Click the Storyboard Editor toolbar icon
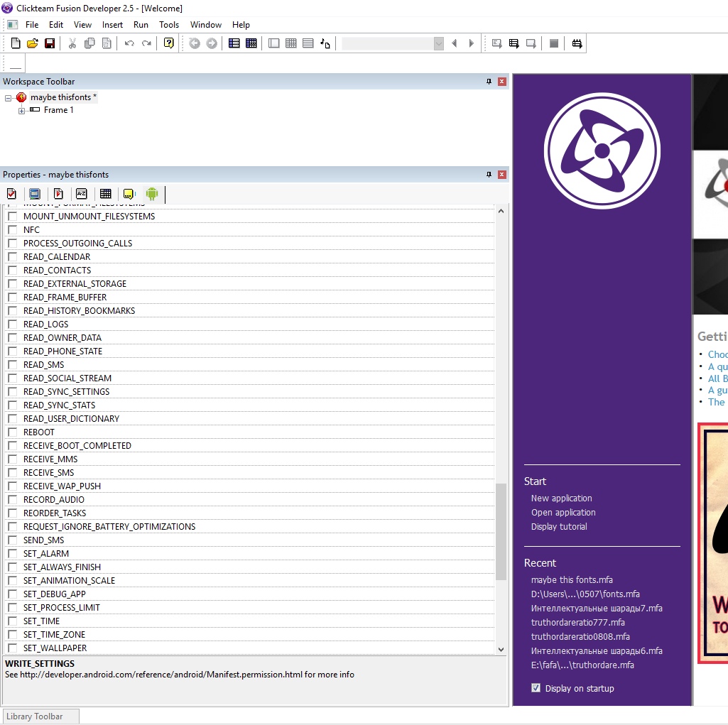This screenshot has width=728, height=725. [x=234, y=43]
